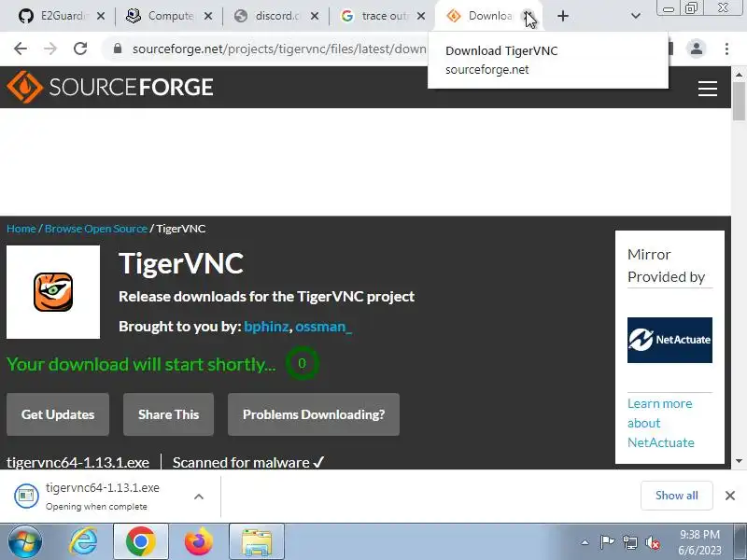Click the NetActuate mirror banner
747x560 pixels.
[x=669, y=340]
